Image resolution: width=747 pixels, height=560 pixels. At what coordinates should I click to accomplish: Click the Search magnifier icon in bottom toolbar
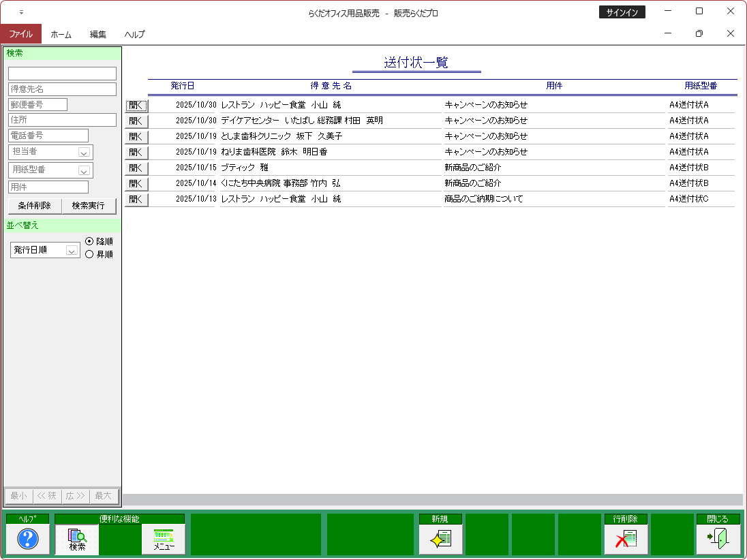pos(77,539)
